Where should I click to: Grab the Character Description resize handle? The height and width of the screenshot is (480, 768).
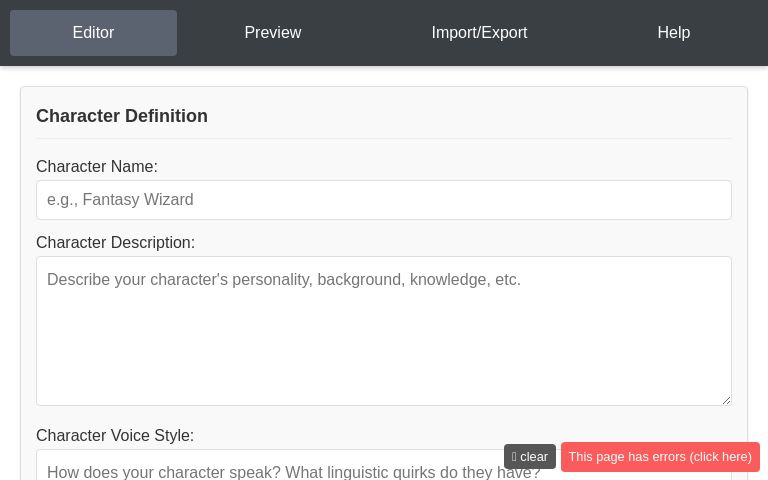(x=726, y=400)
